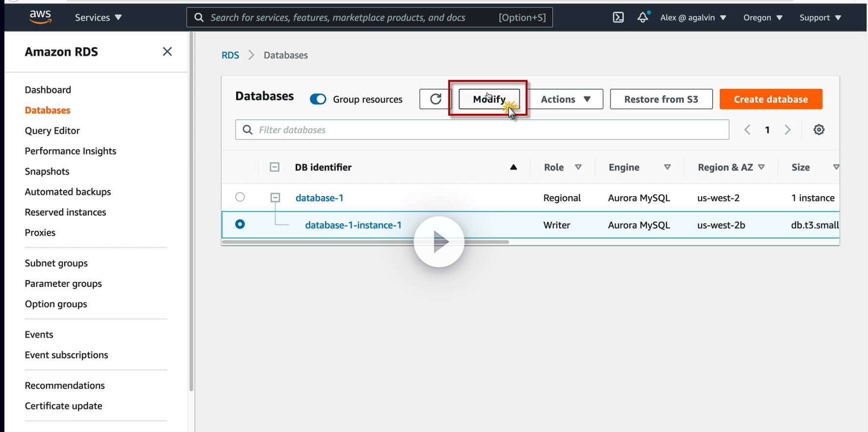The height and width of the screenshot is (432, 868).
Task: Open the AWS home logo
Action: click(x=40, y=17)
